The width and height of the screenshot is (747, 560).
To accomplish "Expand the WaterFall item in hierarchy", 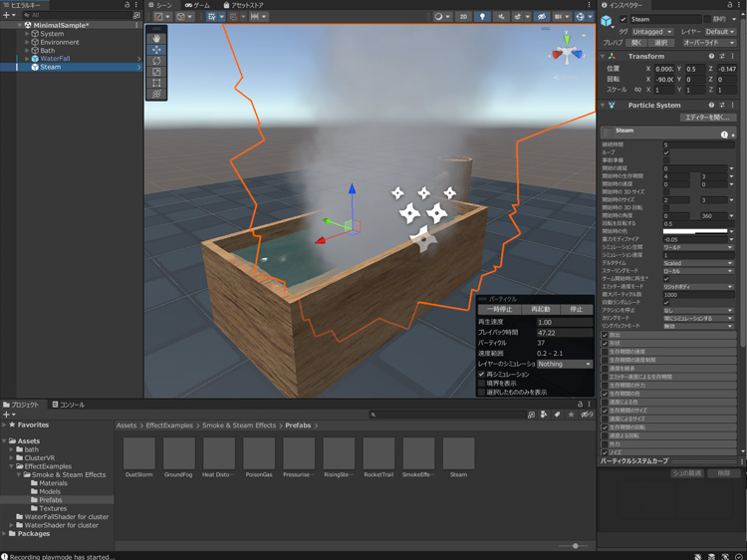I will [27, 59].
